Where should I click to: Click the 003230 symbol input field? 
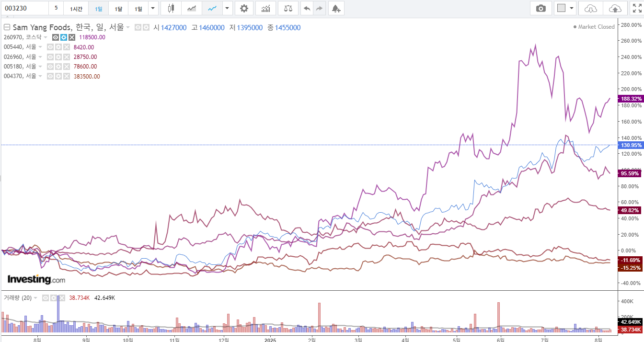[x=24, y=8]
